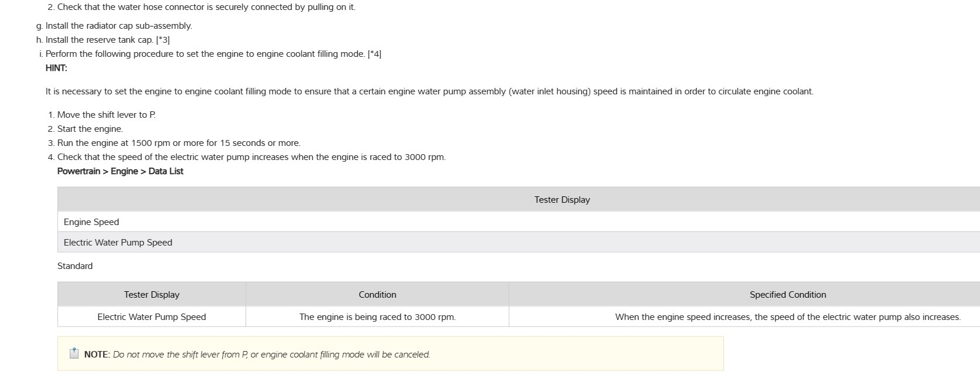Image resolution: width=980 pixels, height=378 pixels.
Task: Click the bold NOTE: label in the yellow box
Action: [97, 355]
